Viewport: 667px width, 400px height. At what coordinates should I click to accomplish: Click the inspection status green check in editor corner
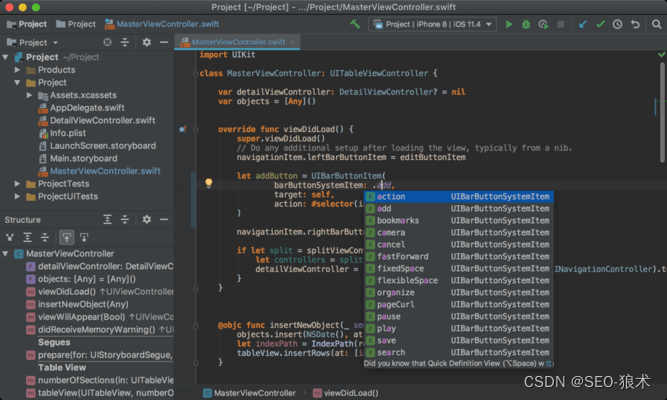[x=661, y=54]
